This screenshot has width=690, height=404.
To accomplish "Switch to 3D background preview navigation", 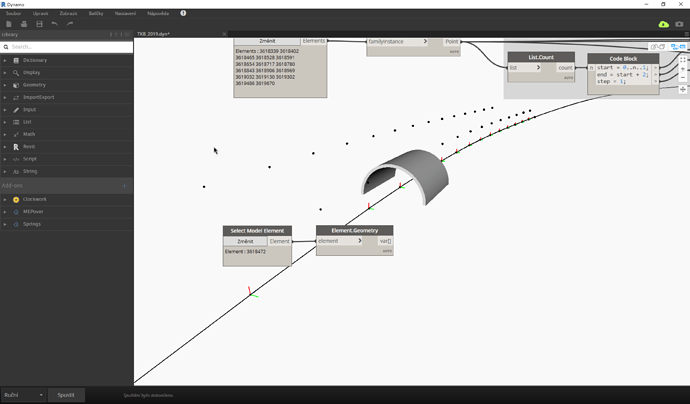I will point(657,47).
